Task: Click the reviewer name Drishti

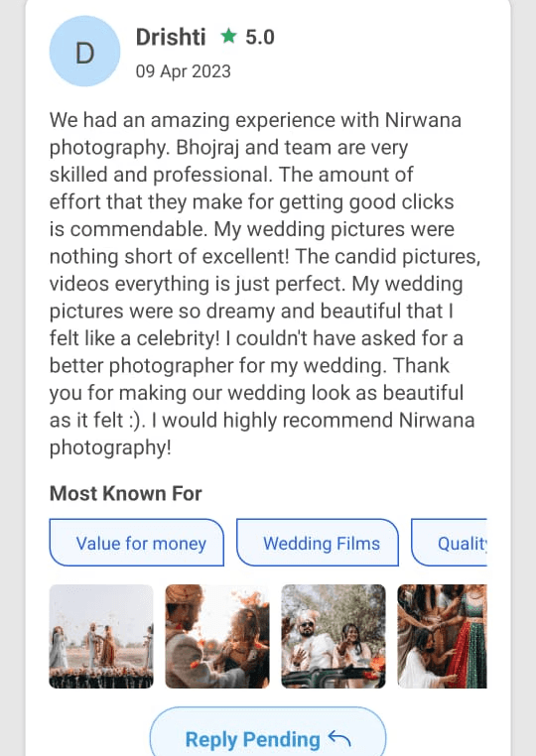Action: click(x=171, y=37)
